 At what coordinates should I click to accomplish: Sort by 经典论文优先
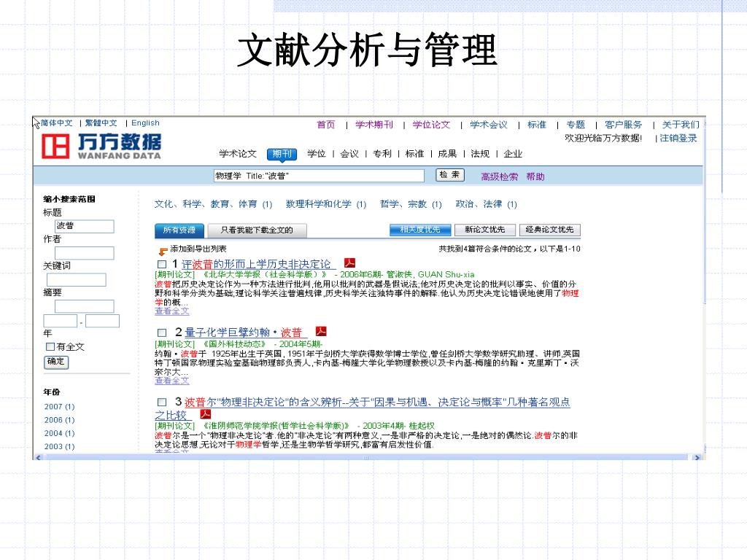tap(550, 230)
